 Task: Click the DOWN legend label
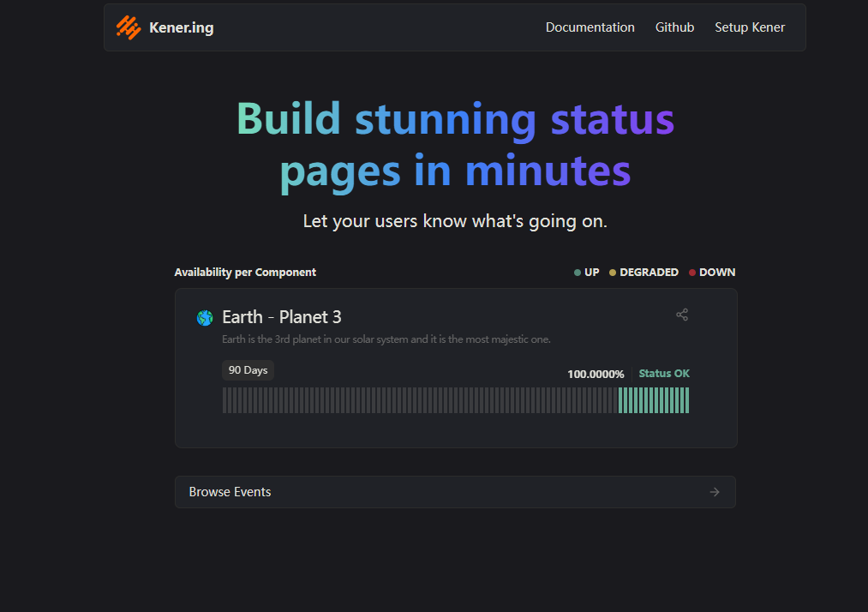point(717,273)
